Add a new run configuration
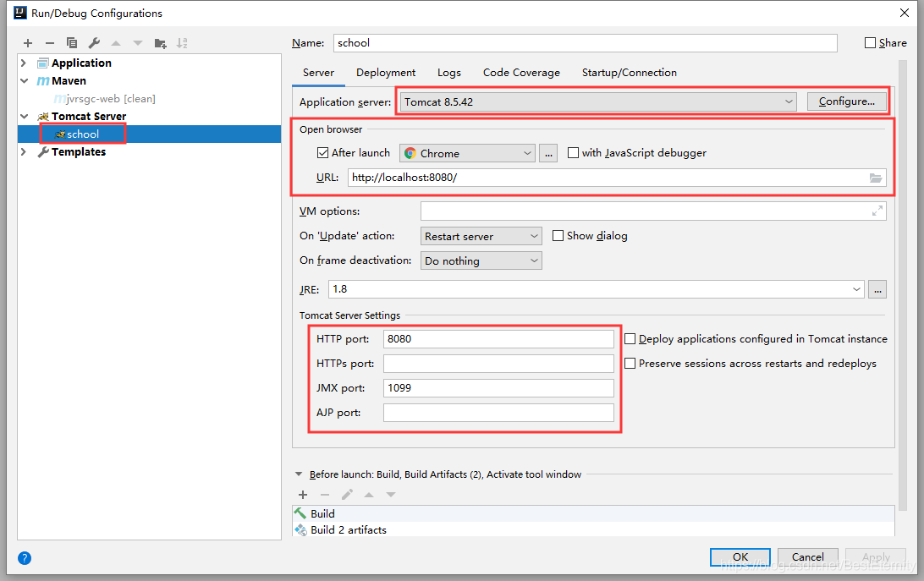Screen dimensions: 924x581 [28, 43]
